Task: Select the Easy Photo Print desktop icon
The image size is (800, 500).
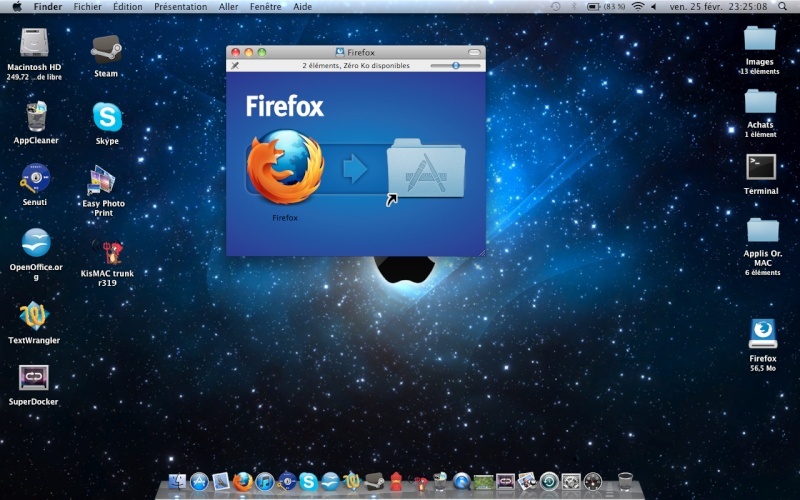Action: point(103,180)
